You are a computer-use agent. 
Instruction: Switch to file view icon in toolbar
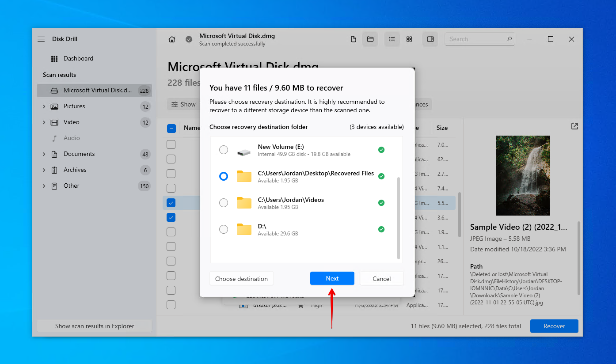click(354, 39)
